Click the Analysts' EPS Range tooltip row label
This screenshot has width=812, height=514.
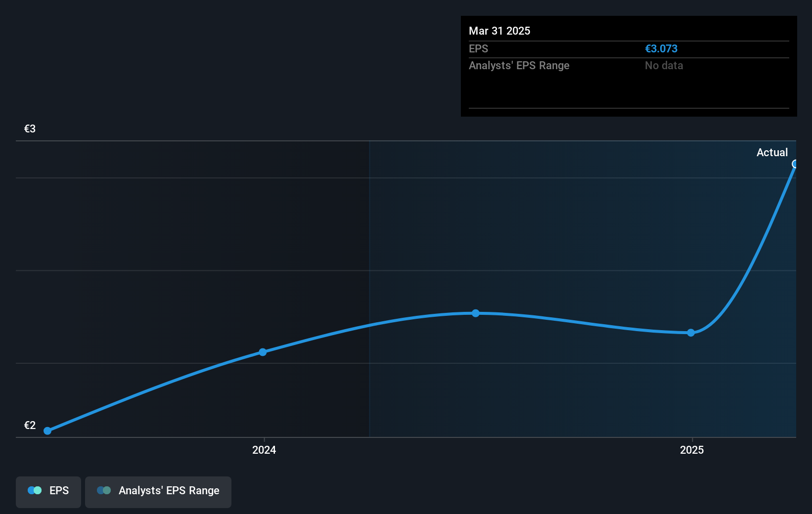tap(519, 65)
